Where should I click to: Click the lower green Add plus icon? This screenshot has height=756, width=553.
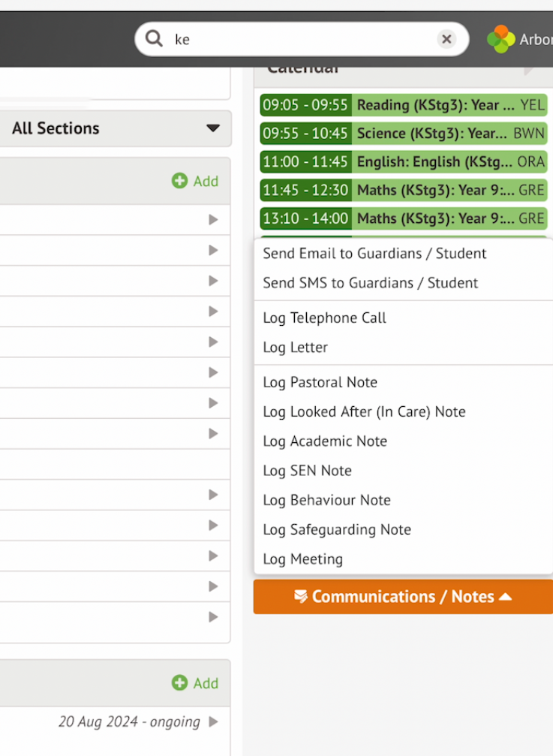pos(179,682)
